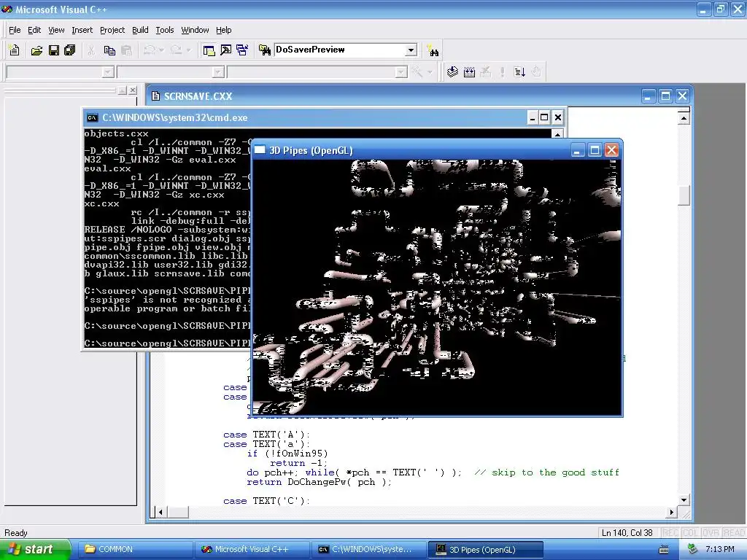Viewport: 747px width, 560px height.
Task: Click the Undo arrow icon
Action: click(x=150, y=50)
